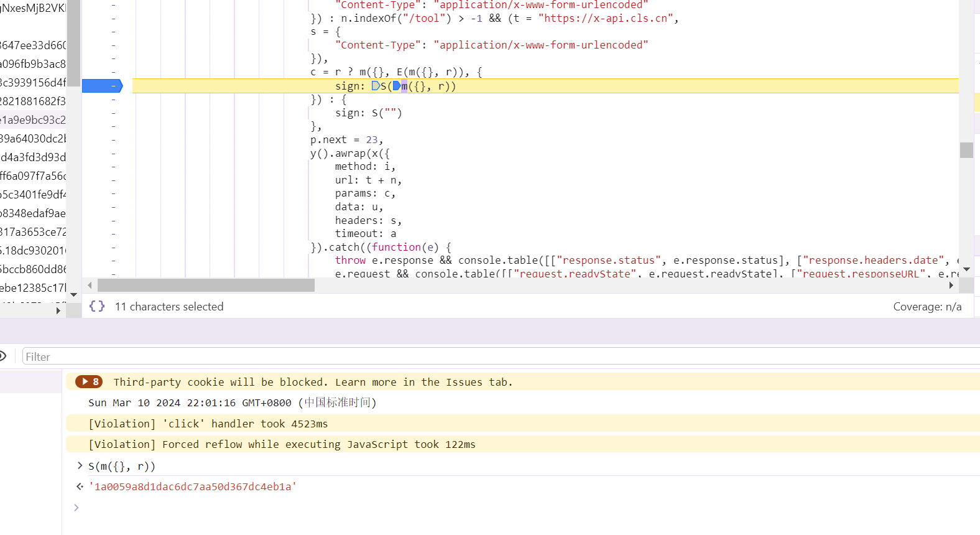
Task: Click the 'method: i,' code line
Action: (x=365, y=166)
